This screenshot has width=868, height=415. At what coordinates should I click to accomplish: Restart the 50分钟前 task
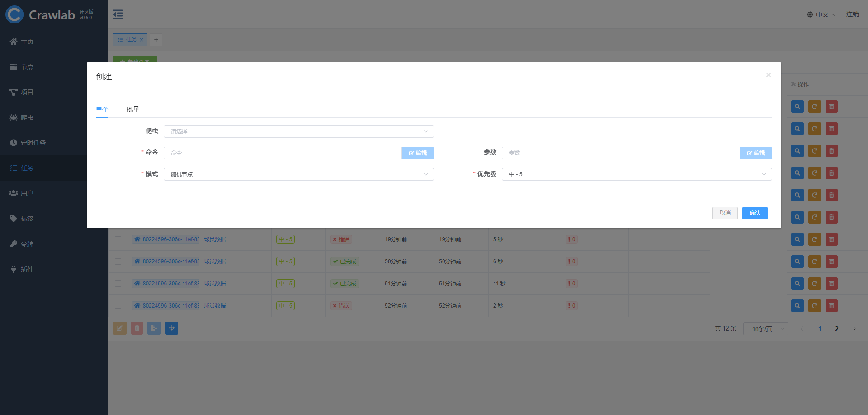pos(815,261)
